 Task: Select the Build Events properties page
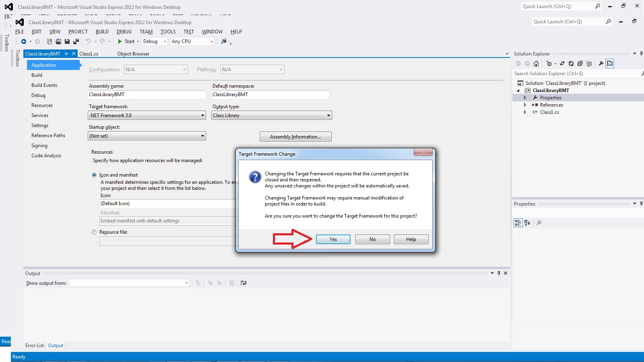[44, 85]
